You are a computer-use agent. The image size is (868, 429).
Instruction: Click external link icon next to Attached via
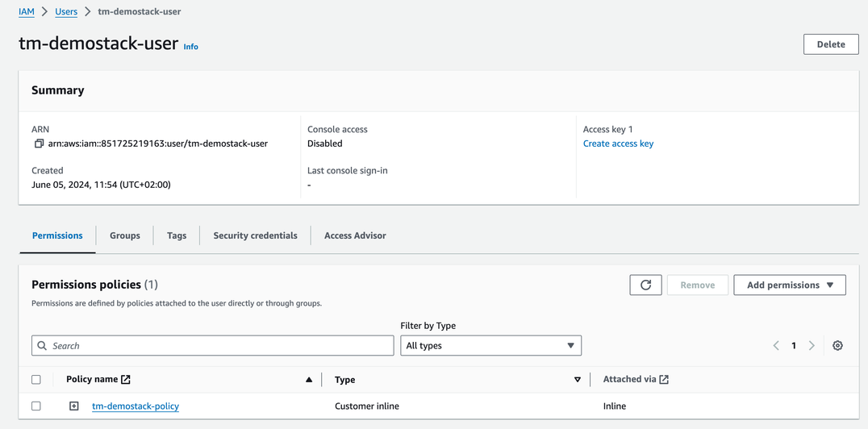[664, 379]
